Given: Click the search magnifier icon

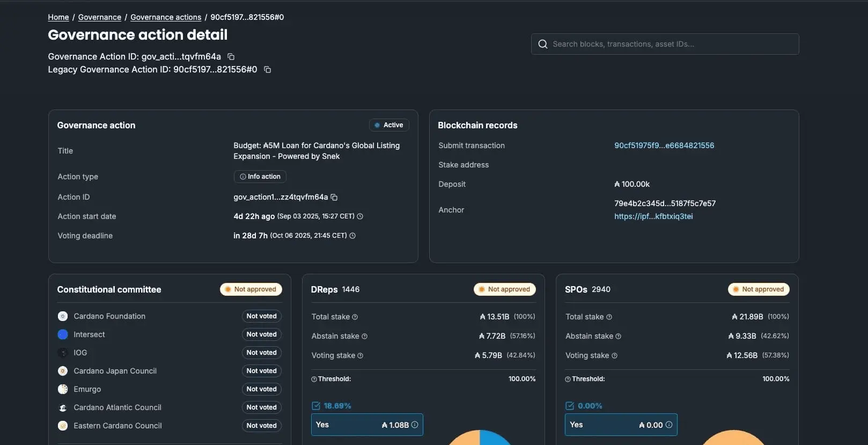Looking at the screenshot, I should pos(543,44).
